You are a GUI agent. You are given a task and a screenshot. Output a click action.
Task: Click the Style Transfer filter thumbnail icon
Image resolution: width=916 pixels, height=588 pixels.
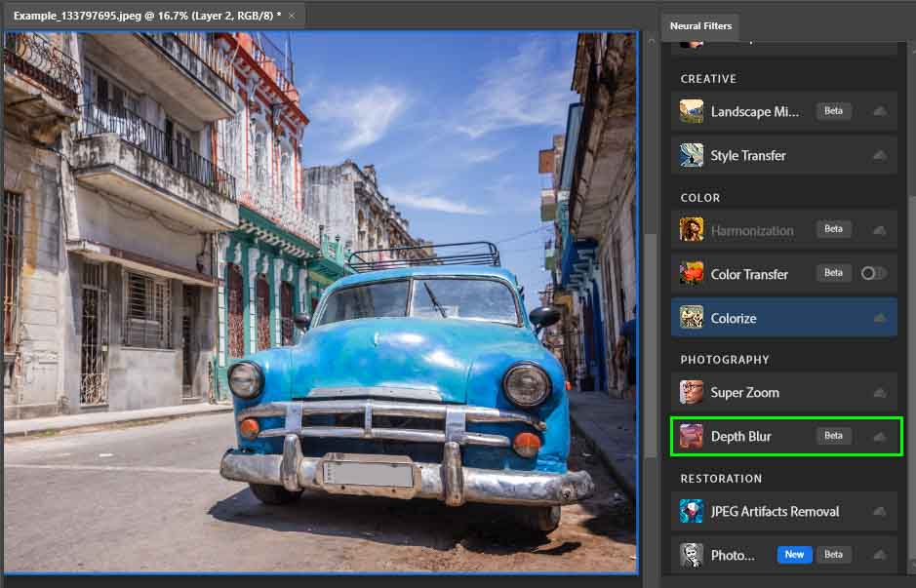point(691,155)
